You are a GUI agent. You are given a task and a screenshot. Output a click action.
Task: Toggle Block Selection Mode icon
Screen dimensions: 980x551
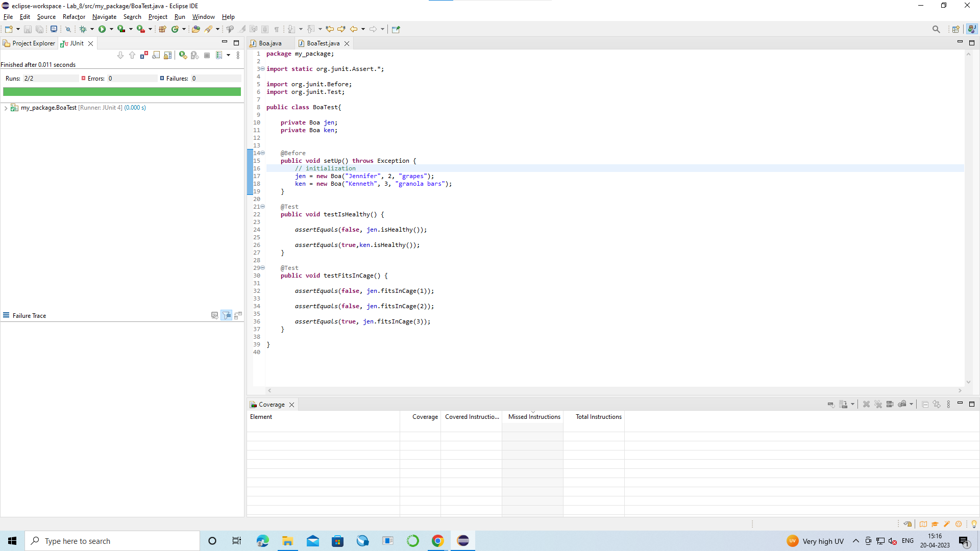[265, 29]
